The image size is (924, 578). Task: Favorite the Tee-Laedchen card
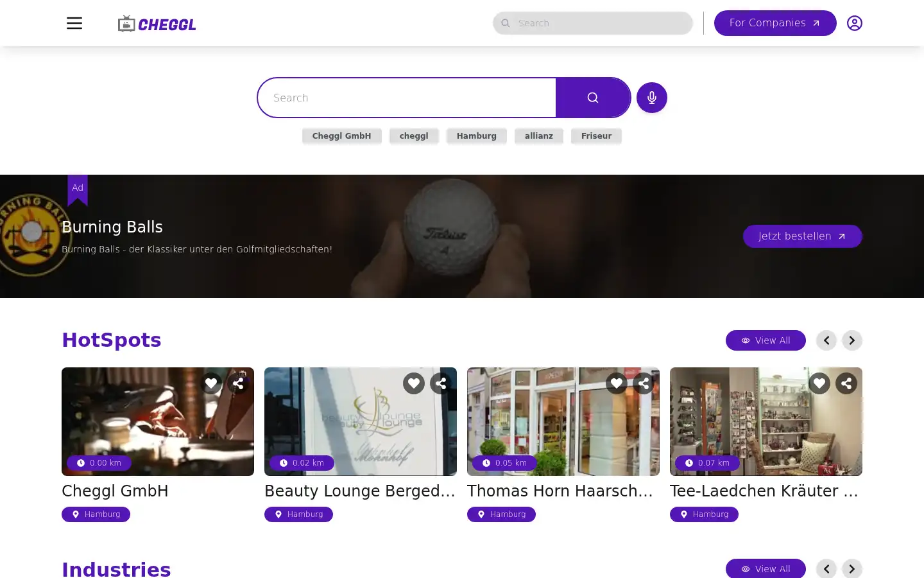tap(819, 383)
